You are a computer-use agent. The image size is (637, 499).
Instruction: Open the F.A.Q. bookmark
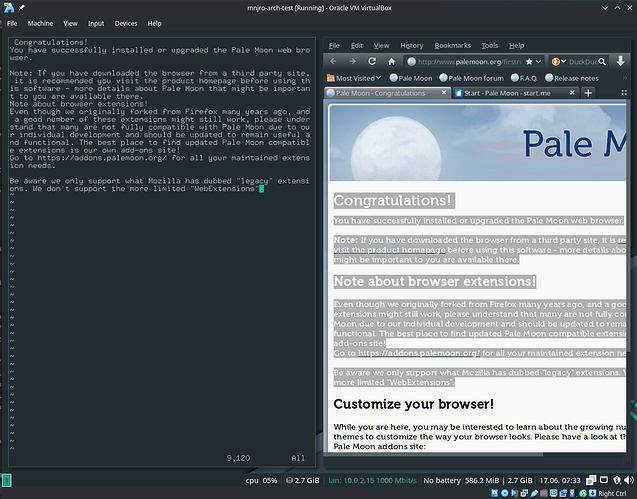pyautogui.click(x=524, y=78)
